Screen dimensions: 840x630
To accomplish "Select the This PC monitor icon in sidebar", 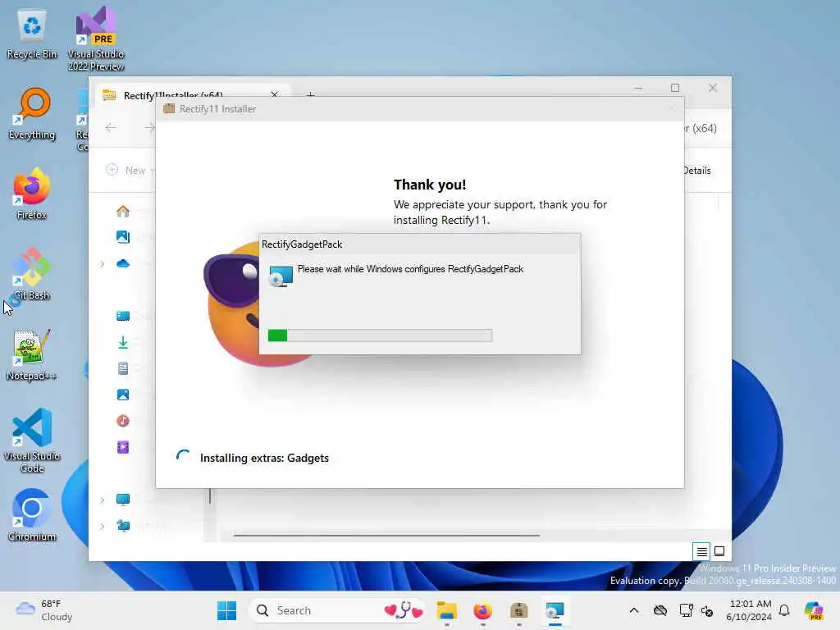I will [123, 500].
